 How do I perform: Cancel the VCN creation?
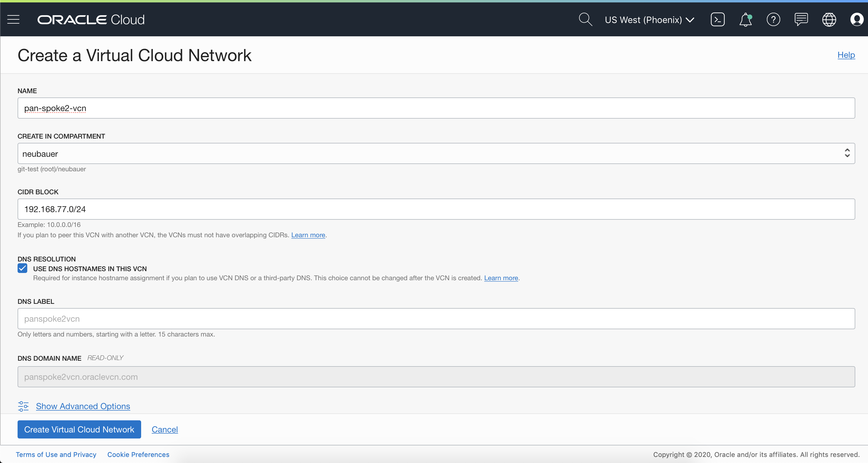click(164, 429)
